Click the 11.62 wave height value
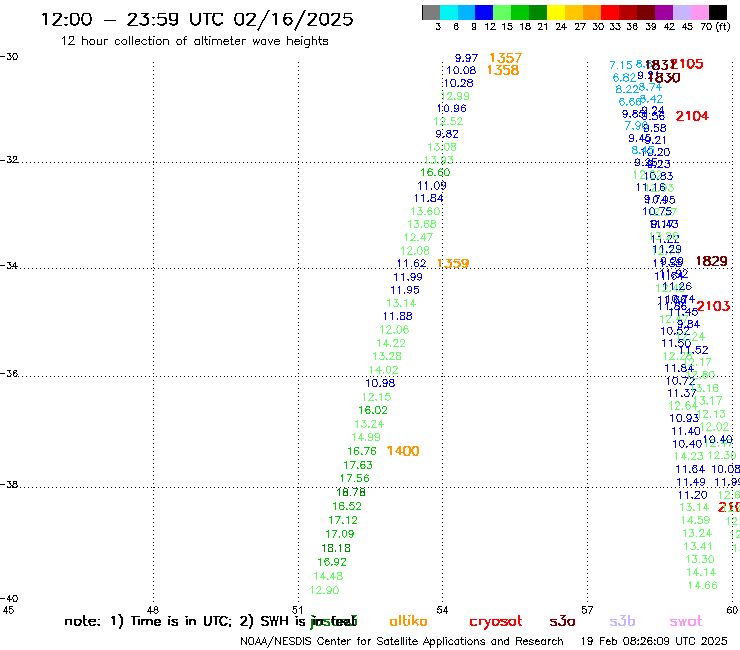The width and height of the screenshot is (740, 650). [x=412, y=263]
